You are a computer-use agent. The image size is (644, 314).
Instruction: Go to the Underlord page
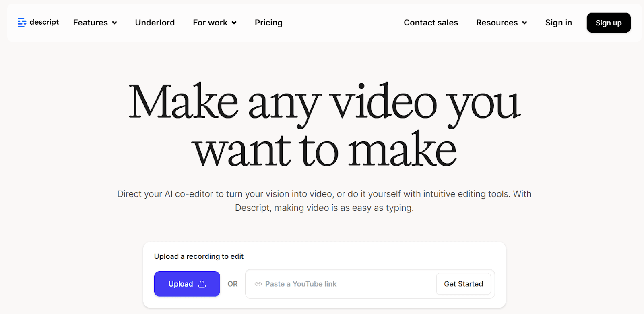pyautogui.click(x=155, y=23)
